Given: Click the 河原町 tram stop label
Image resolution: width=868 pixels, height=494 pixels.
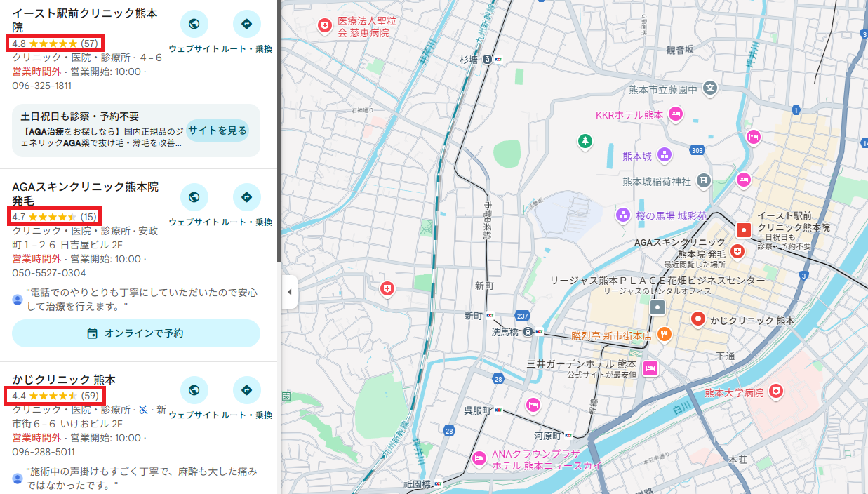Looking at the screenshot, I should (548, 435).
